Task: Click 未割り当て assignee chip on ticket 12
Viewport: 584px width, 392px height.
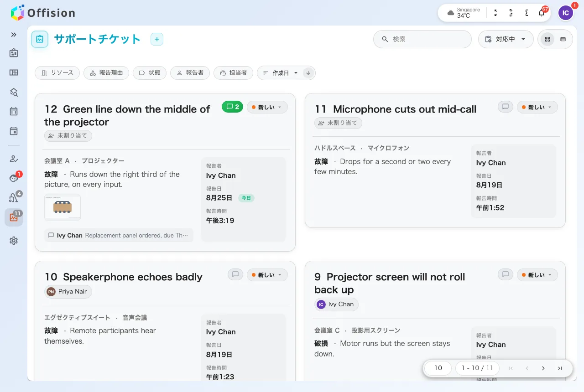Action: [x=68, y=136]
